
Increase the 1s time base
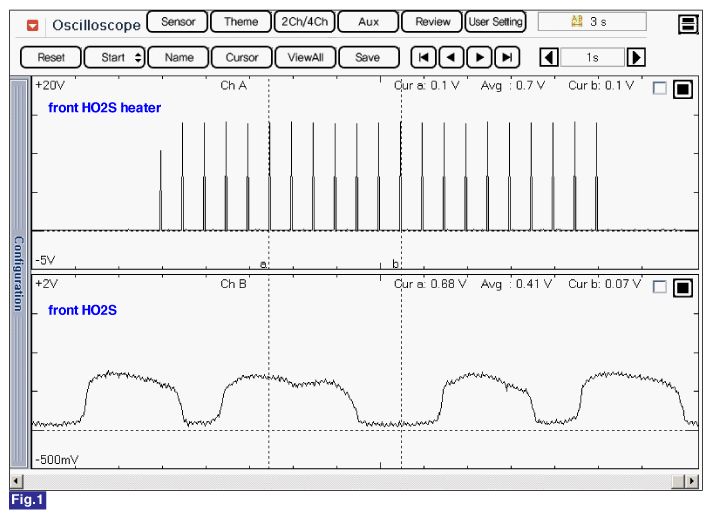pos(635,57)
